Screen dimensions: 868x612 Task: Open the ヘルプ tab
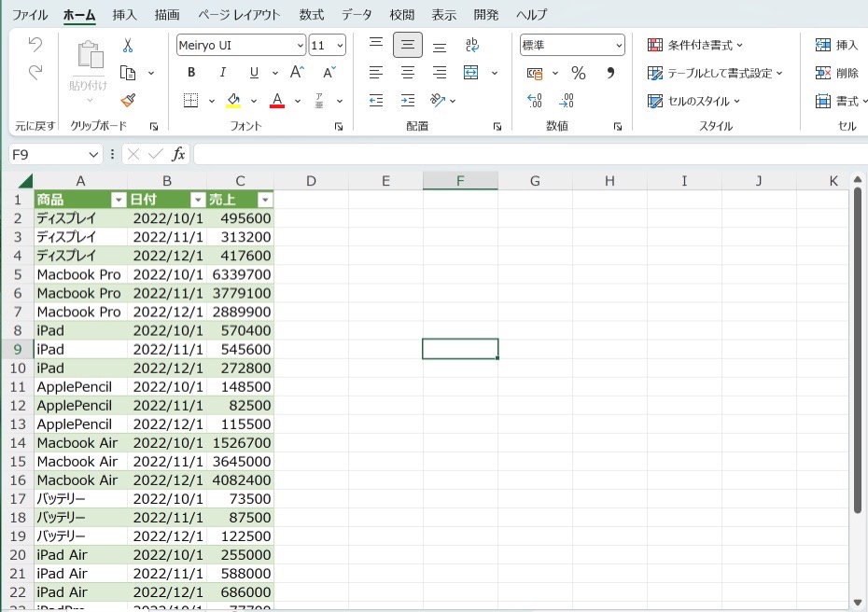(531, 14)
